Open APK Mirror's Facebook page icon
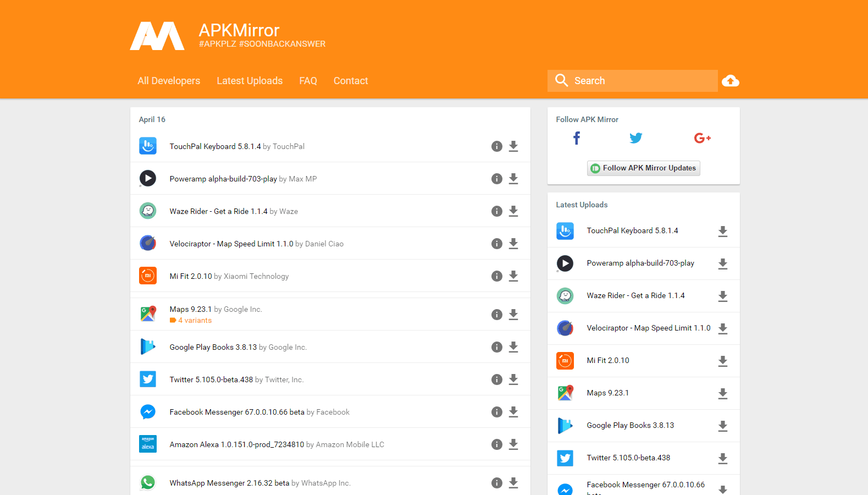This screenshot has height=495, width=868. click(576, 138)
